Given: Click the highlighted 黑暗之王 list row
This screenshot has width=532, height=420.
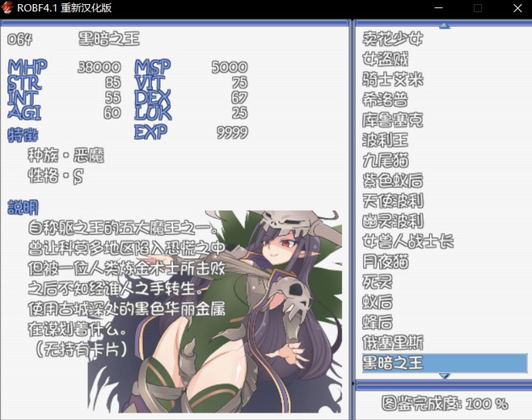Looking at the screenshot, I should (x=445, y=363).
